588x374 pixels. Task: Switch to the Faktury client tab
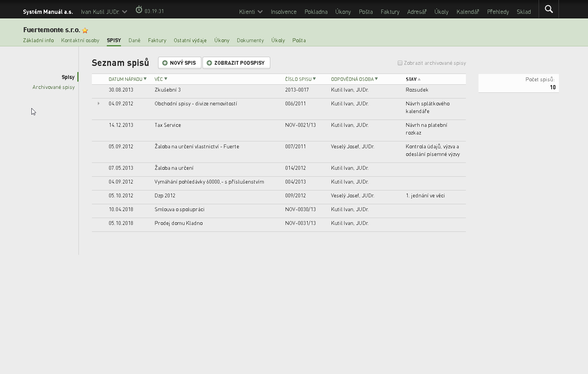pyautogui.click(x=157, y=40)
